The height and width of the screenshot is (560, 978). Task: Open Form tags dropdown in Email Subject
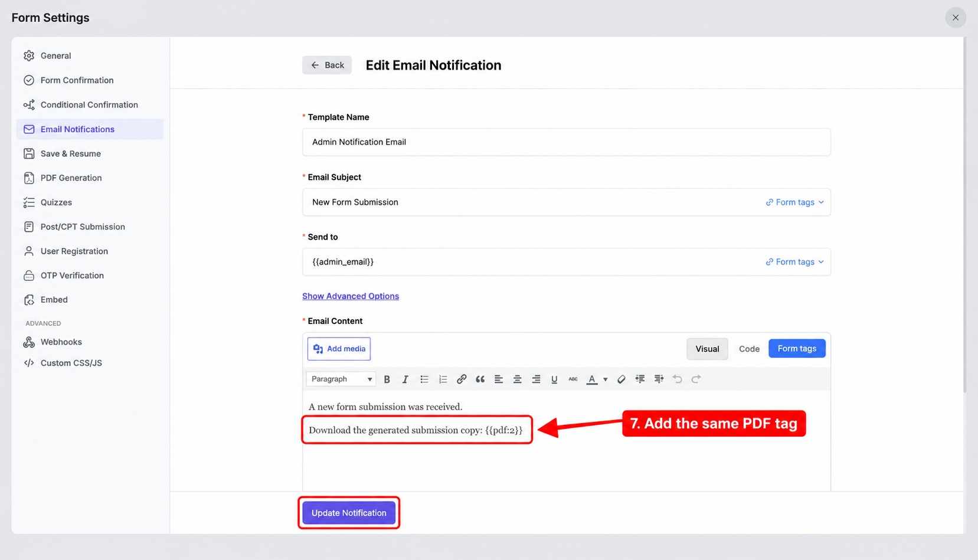point(794,202)
